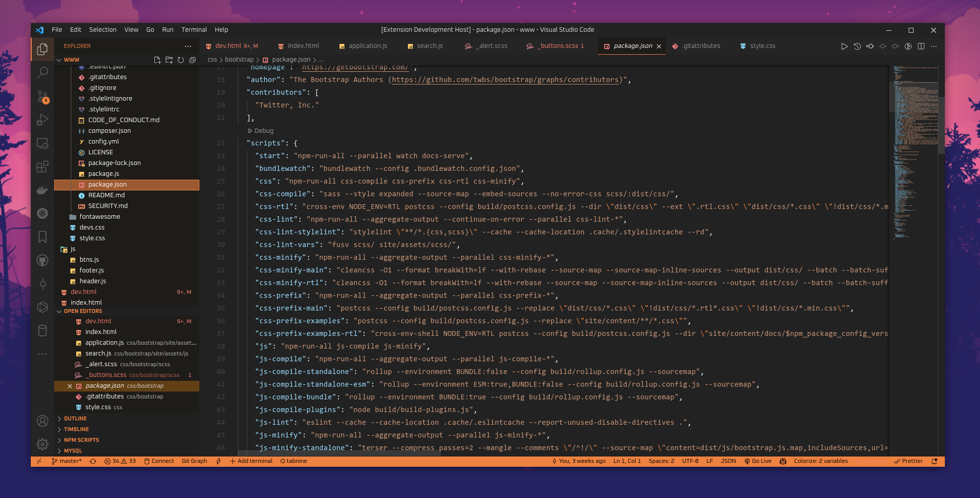Run the file with the play icon
This screenshot has width=980, height=498.
point(844,46)
